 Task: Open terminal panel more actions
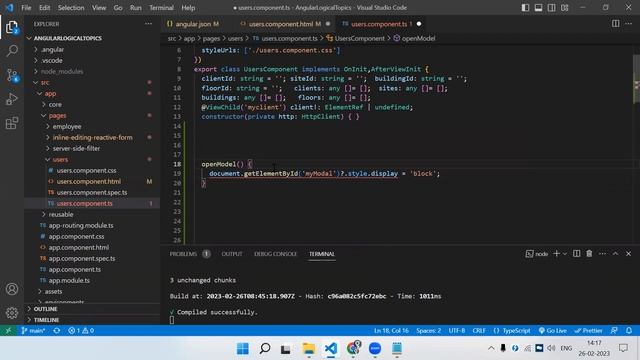(602, 253)
